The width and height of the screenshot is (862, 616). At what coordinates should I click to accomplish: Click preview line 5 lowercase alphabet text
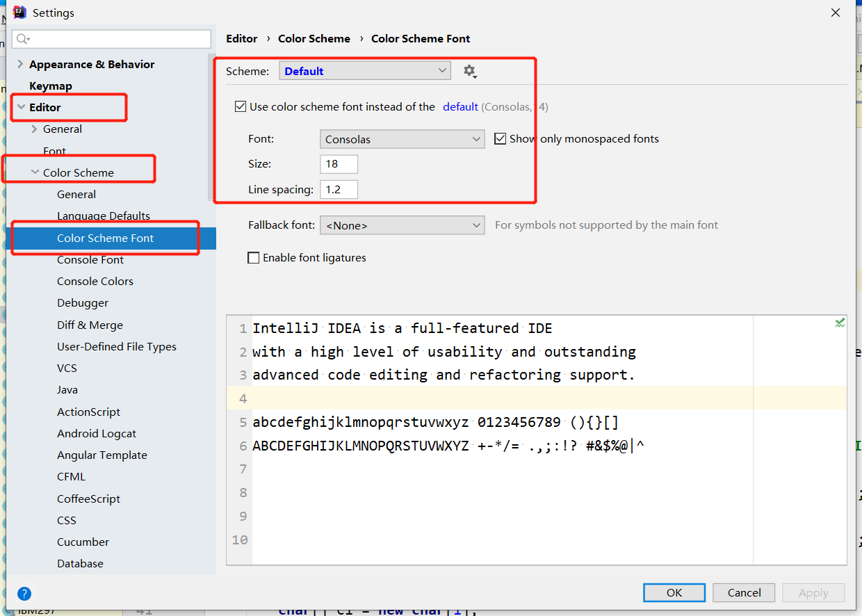tap(361, 422)
